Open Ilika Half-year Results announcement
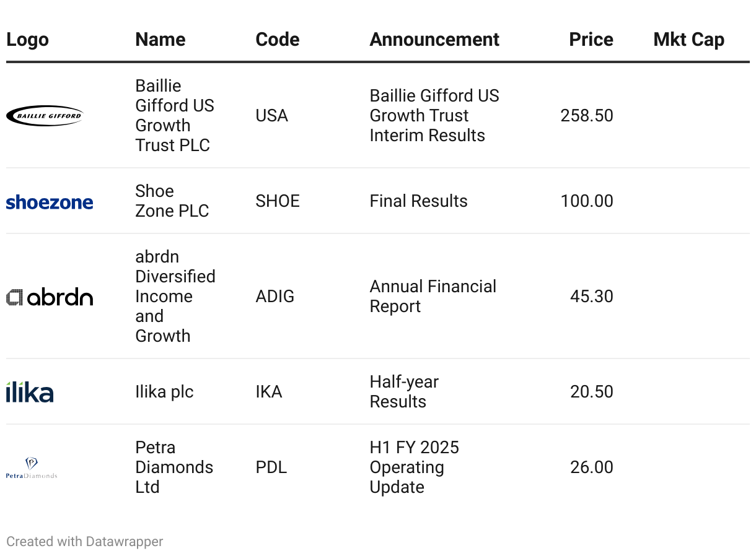The width and height of the screenshot is (756, 556). (404, 392)
